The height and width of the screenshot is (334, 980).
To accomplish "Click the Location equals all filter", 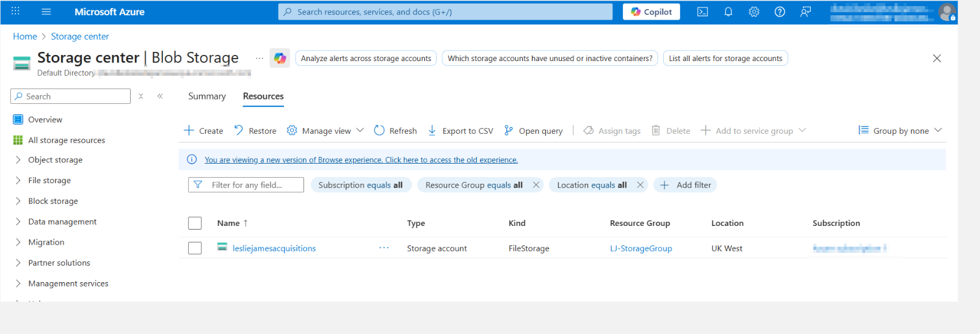I will coord(592,184).
